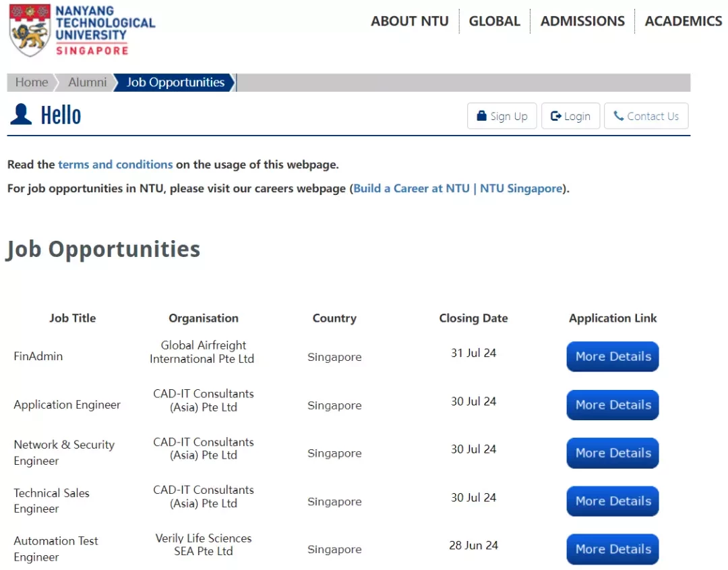The width and height of the screenshot is (728, 570).
Task: Go to Alumni in the breadcrumb
Action: pos(87,82)
